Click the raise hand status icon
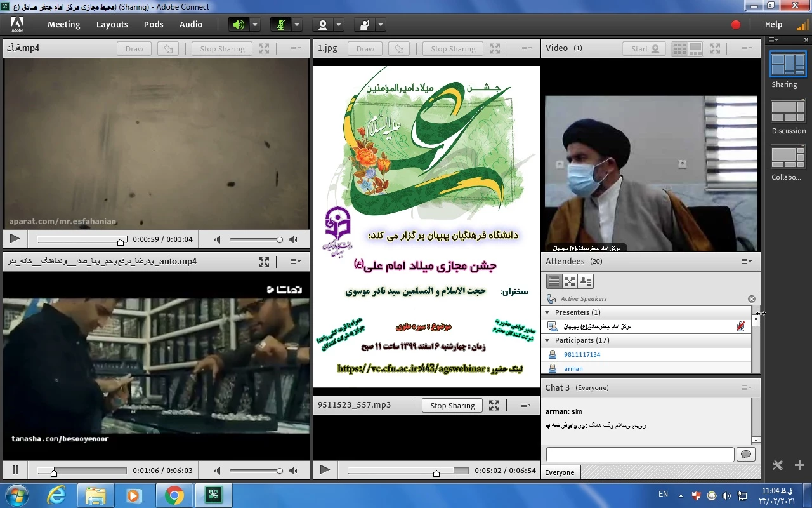812x508 pixels. pos(365,25)
